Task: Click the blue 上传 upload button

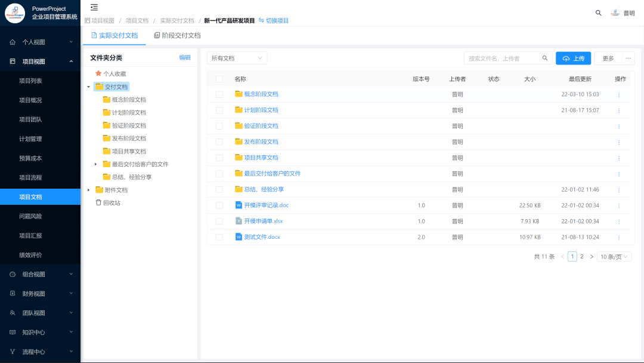Action: [x=573, y=58]
